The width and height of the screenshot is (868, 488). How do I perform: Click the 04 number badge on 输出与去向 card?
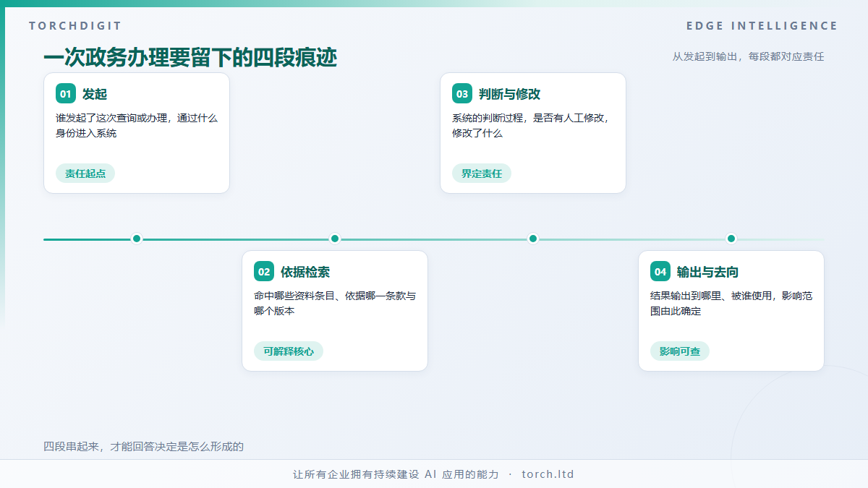(x=660, y=272)
